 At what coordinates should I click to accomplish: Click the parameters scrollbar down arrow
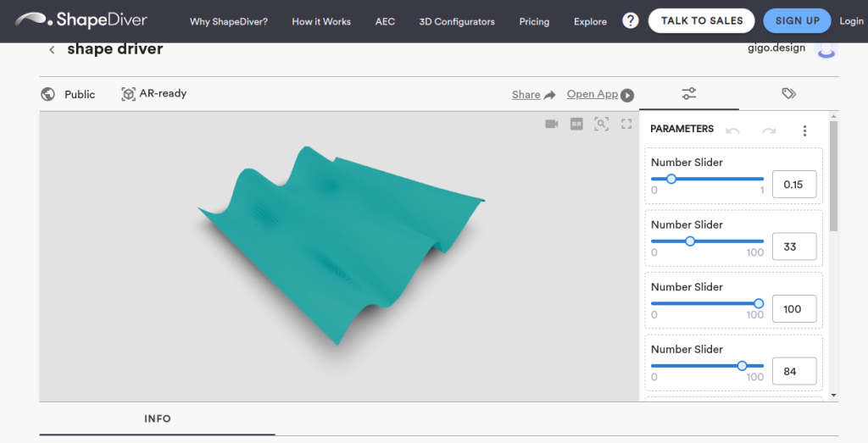point(834,396)
